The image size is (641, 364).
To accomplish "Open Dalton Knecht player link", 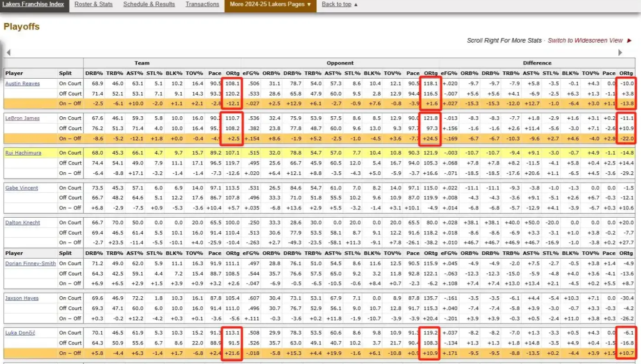I will 22,223.
